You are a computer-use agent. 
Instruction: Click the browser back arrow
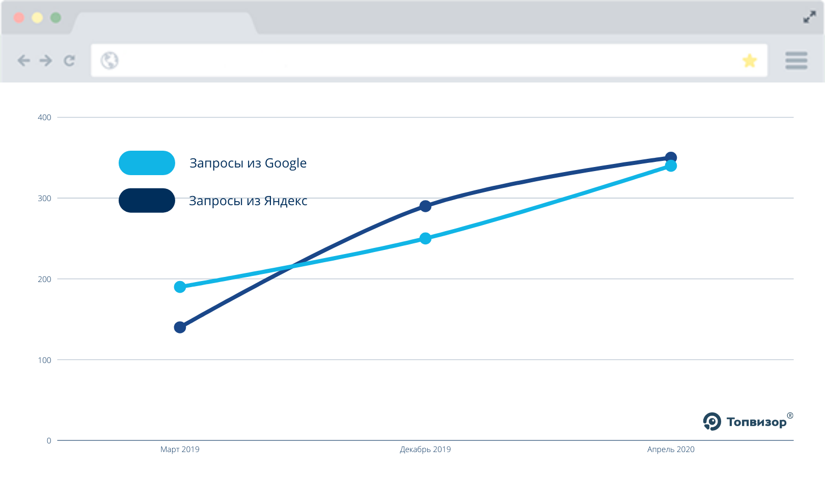[23, 61]
